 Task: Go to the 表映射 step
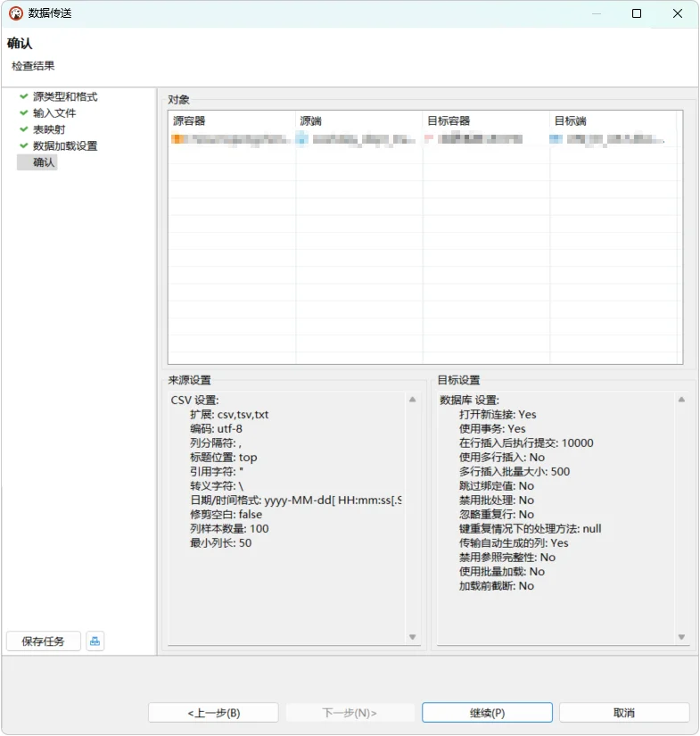pos(49,129)
